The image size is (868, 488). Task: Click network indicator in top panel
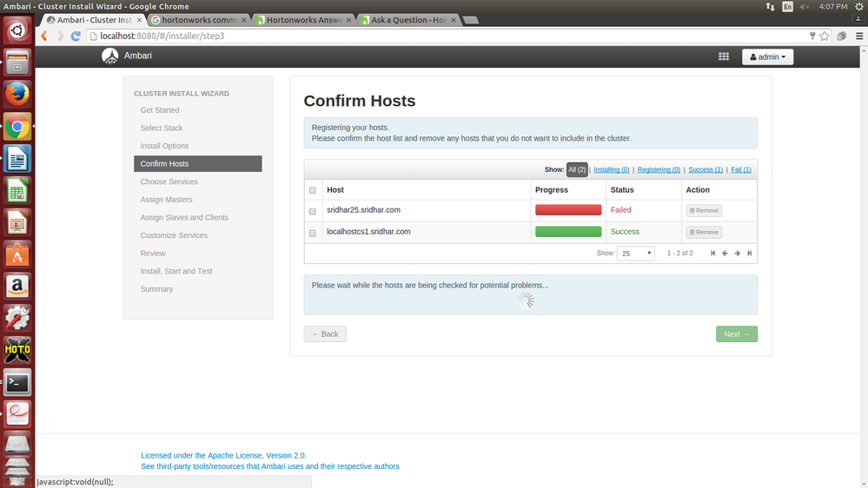tap(770, 7)
